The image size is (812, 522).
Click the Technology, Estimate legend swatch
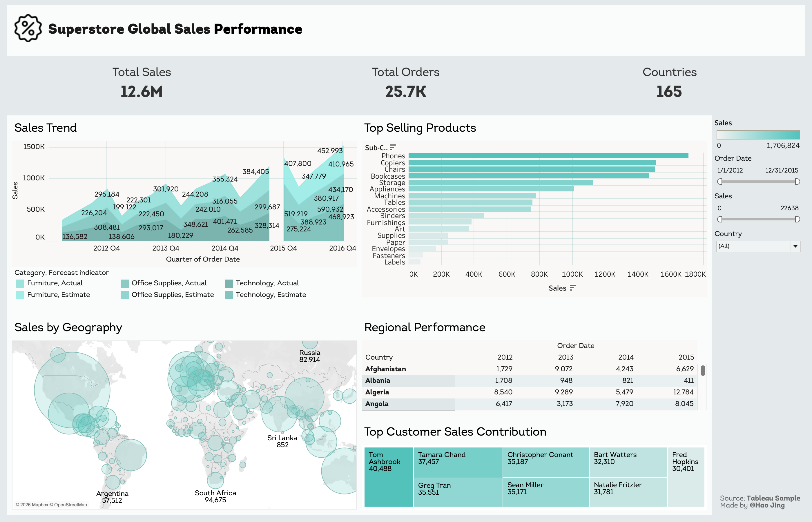coord(229,295)
